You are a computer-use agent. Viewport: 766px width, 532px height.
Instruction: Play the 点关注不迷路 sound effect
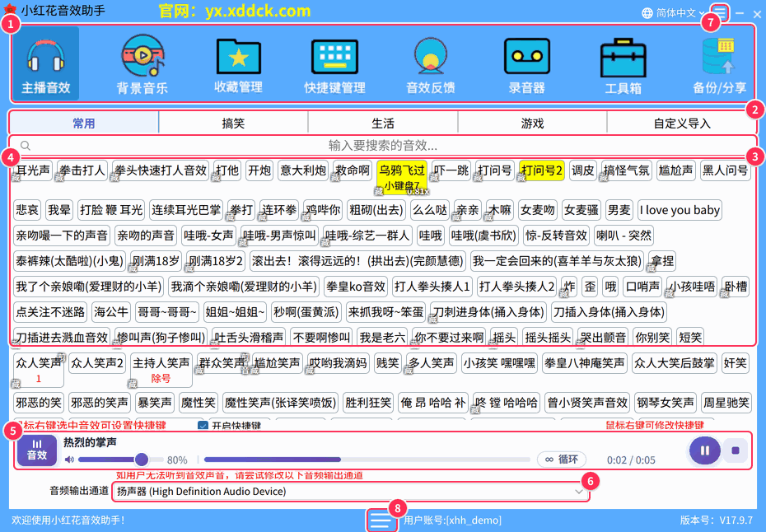(x=50, y=311)
